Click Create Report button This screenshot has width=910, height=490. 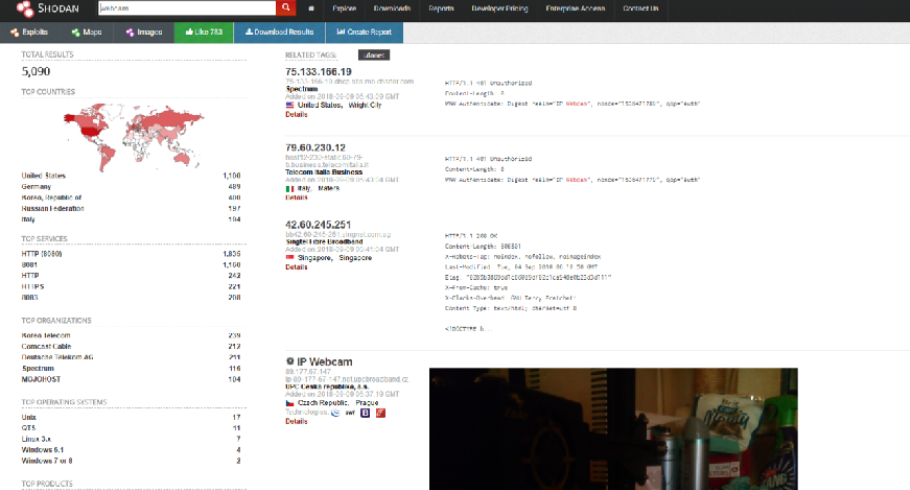coord(364,33)
